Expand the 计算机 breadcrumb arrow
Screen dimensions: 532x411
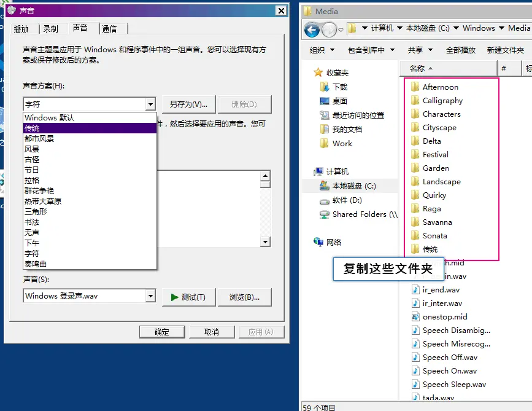pyautogui.click(x=399, y=28)
